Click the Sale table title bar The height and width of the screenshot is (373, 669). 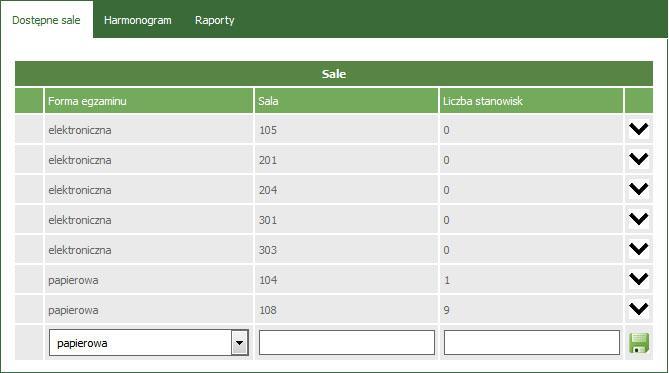pos(334,74)
